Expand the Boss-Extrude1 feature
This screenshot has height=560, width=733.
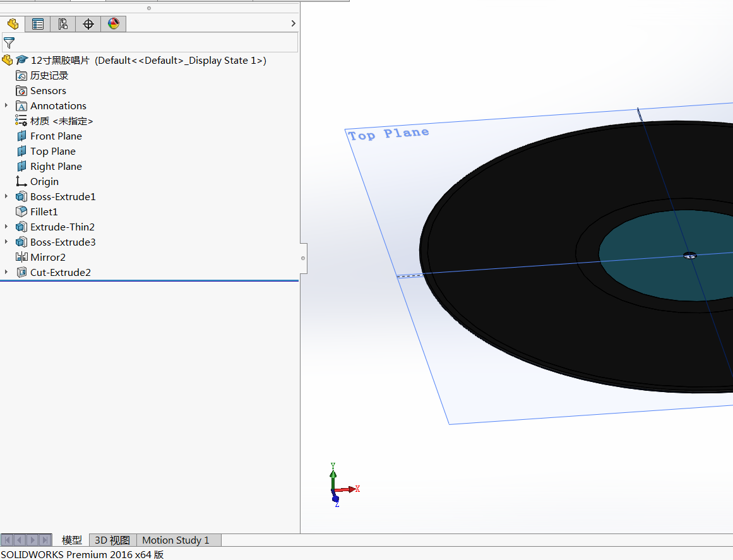[x=6, y=197]
